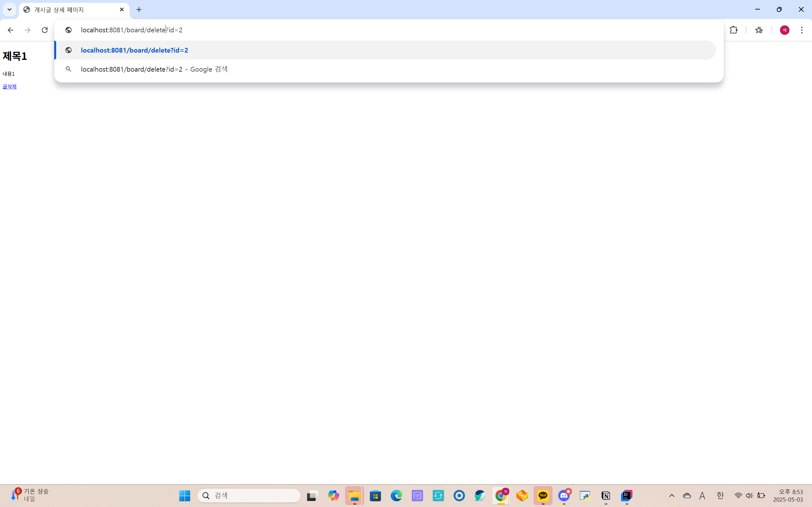This screenshot has width=812, height=507.
Task: Open the Extensions puzzle icon
Action: pos(733,30)
